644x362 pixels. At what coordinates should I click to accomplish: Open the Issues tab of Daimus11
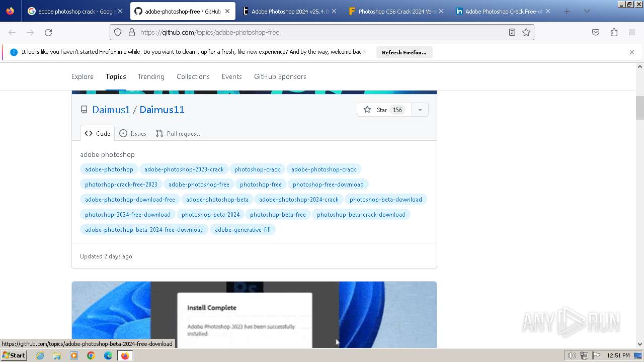pos(133,133)
